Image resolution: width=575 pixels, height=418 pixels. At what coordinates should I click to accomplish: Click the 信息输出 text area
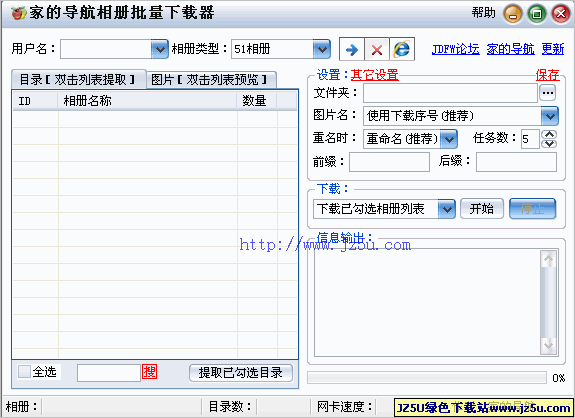pos(427,302)
